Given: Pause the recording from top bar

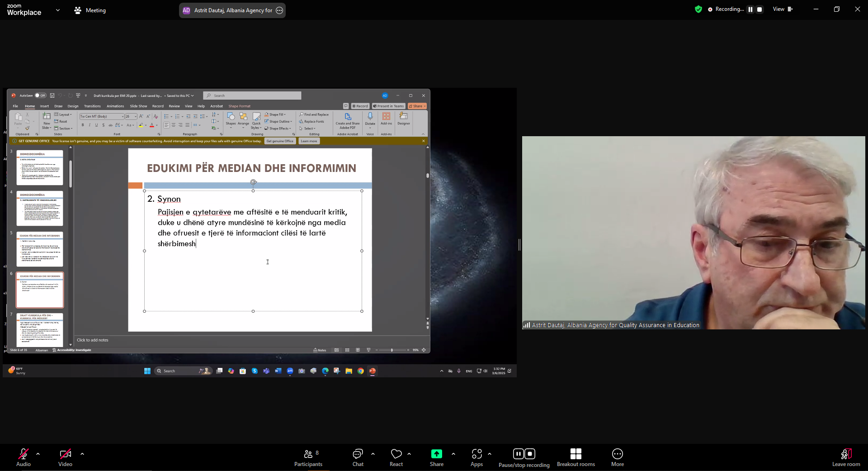Looking at the screenshot, I should (750, 10).
